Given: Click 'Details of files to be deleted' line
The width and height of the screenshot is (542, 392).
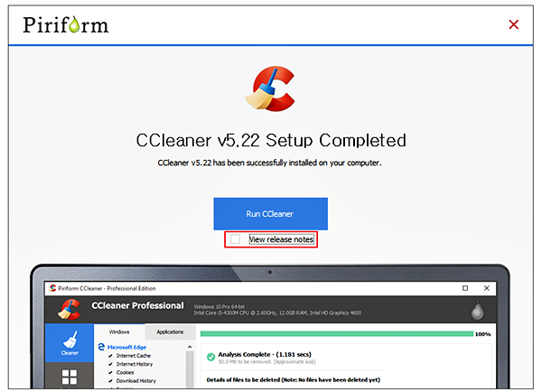Looking at the screenshot, I should pos(293,379).
